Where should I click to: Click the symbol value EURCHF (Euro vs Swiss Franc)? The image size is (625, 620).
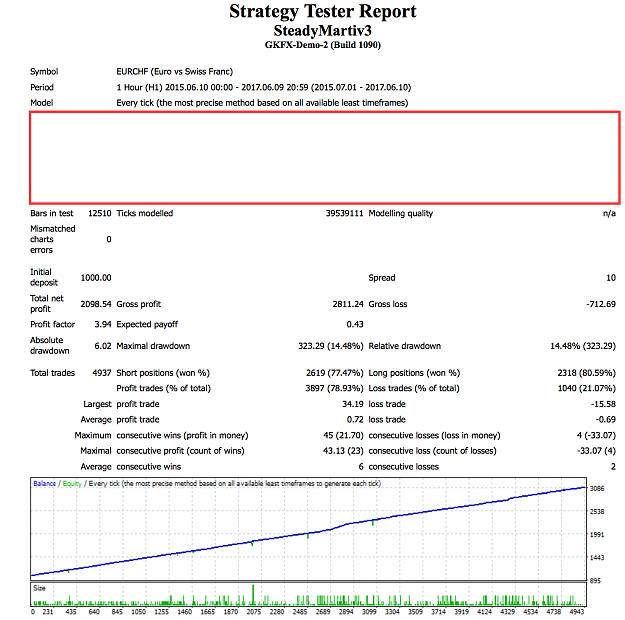[x=175, y=72]
